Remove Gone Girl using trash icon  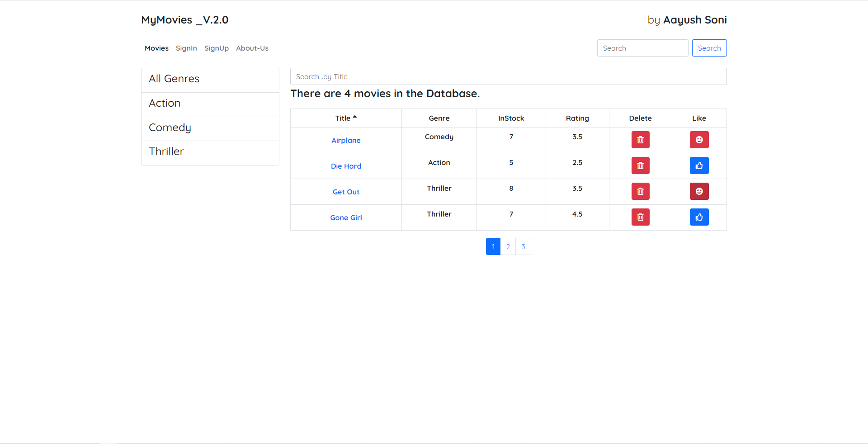[640, 217]
